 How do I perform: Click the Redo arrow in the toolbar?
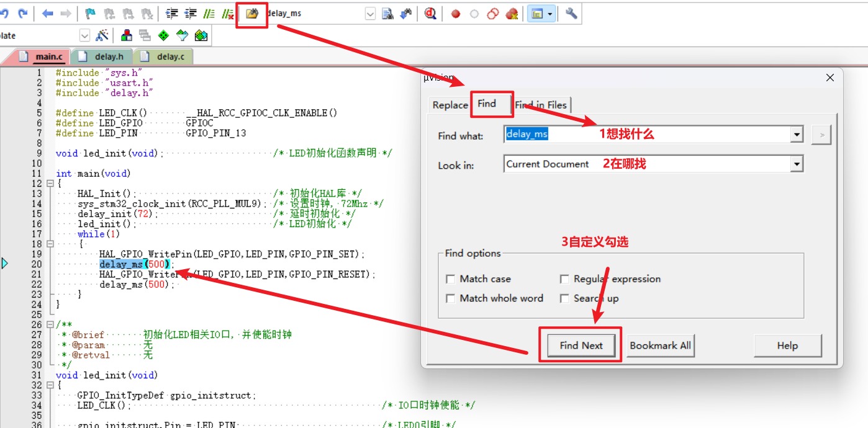23,13
